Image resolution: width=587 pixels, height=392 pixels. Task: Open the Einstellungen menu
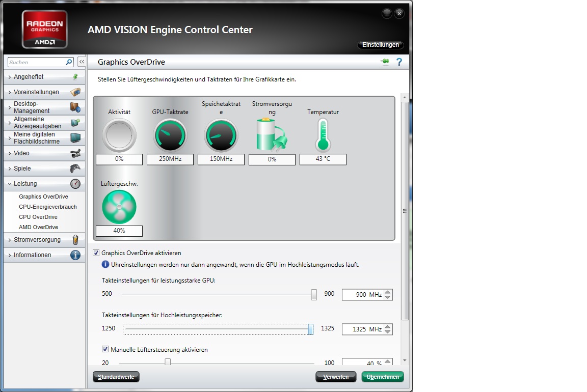pyautogui.click(x=380, y=44)
